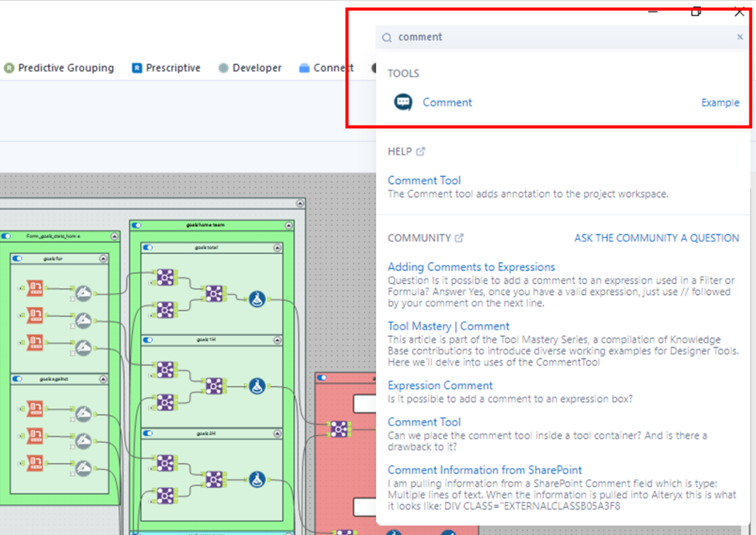Screen dimensions: 756x535
Task: Select the first Join tool in goals total container
Action: coord(166,277)
